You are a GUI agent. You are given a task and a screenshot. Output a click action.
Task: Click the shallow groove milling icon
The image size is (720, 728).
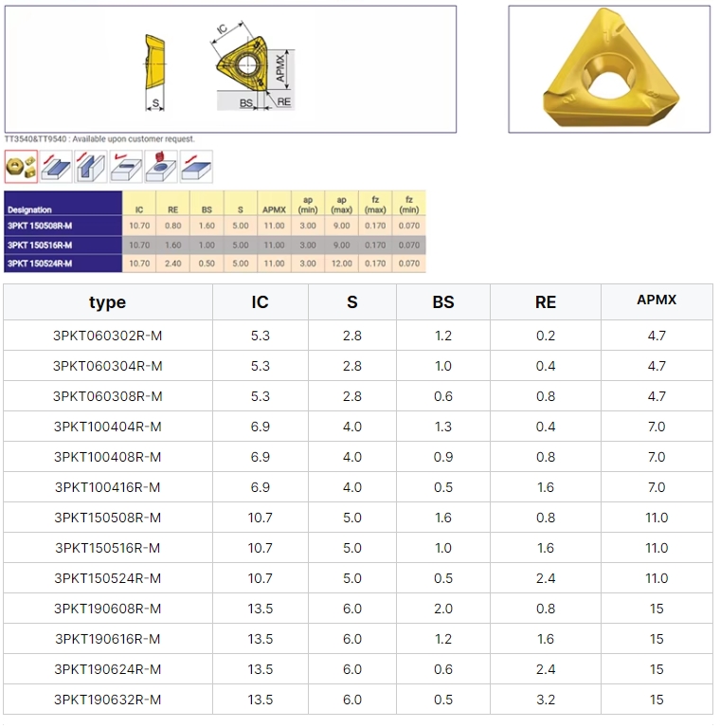[126, 167]
